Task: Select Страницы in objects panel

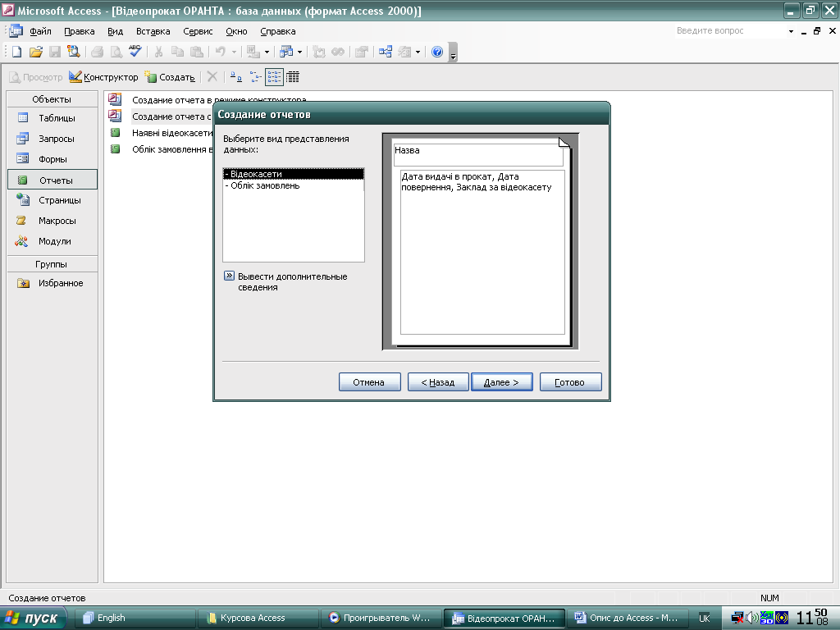Action: (52, 200)
